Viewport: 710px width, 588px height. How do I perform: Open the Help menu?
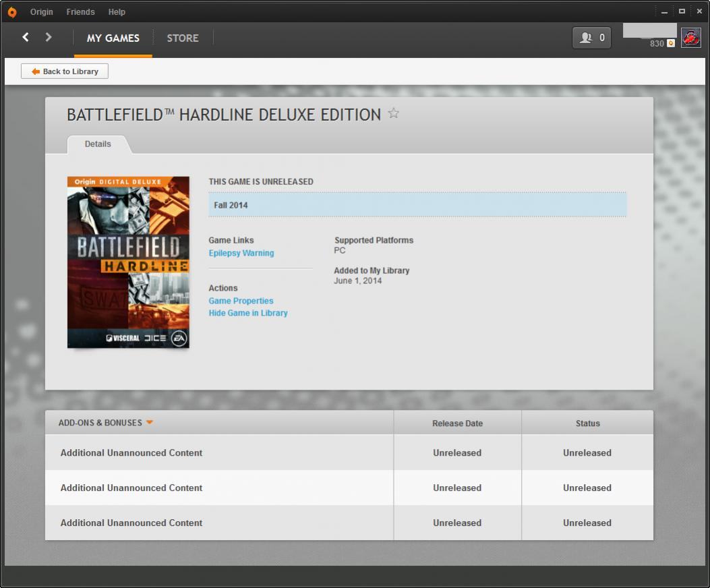117,12
